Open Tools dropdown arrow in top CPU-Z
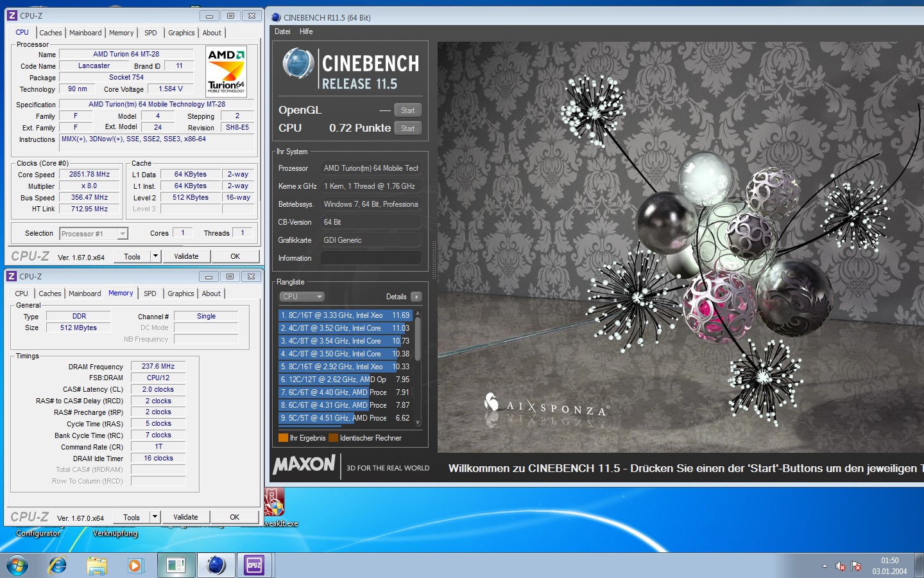This screenshot has width=924, height=578. pyautogui.click(x=155, y=256)
